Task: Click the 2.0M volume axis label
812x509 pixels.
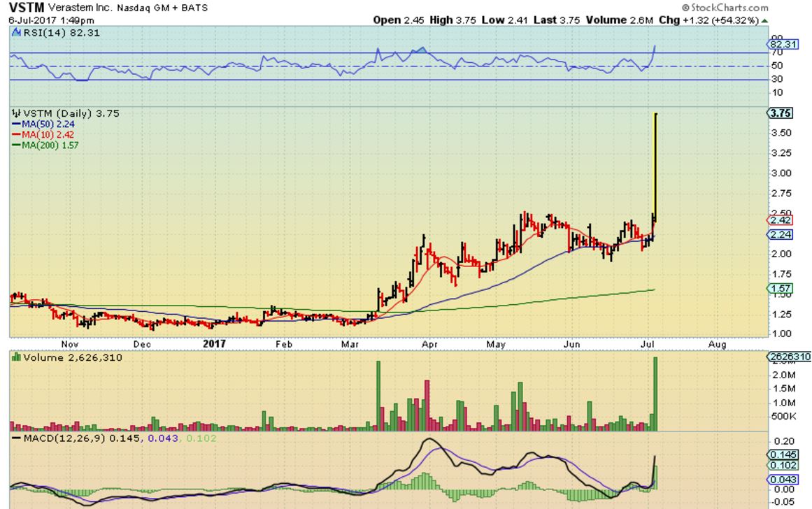Action: point(783,375)
